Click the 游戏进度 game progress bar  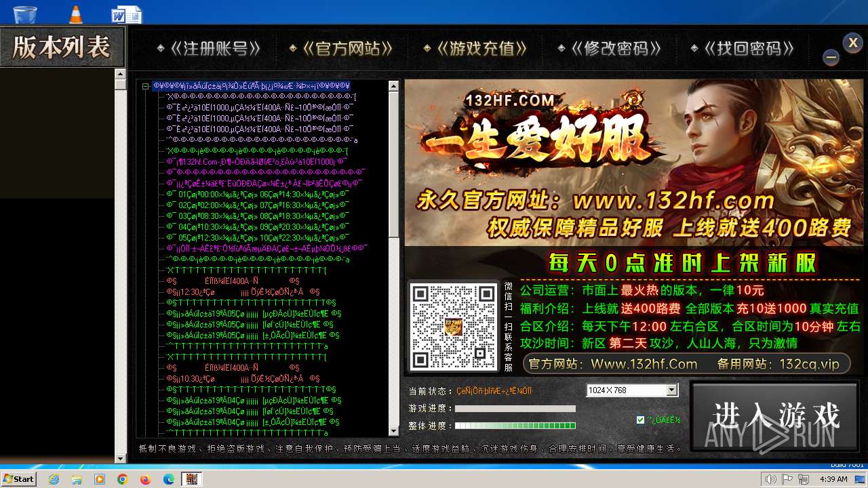[x=515, y=409]
